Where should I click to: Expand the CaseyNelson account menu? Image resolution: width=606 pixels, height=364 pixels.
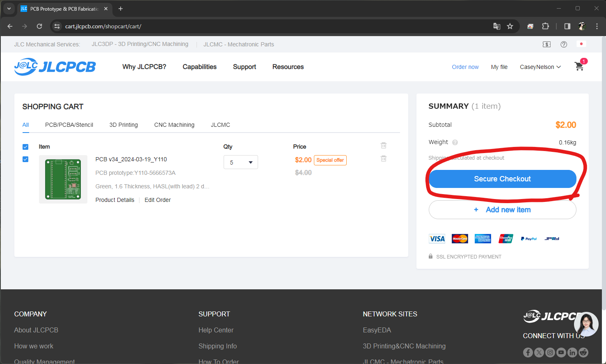(x=540, y=67)
